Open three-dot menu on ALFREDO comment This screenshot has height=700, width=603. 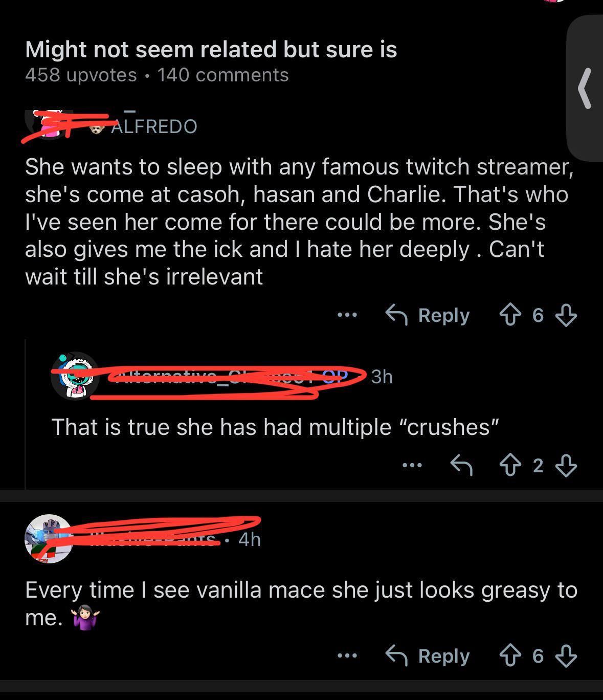pyautogui.click(x=347, y=315)
